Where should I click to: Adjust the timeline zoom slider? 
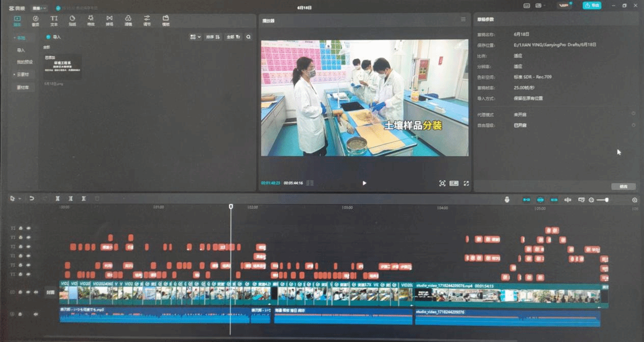click(x=606, y=200)
